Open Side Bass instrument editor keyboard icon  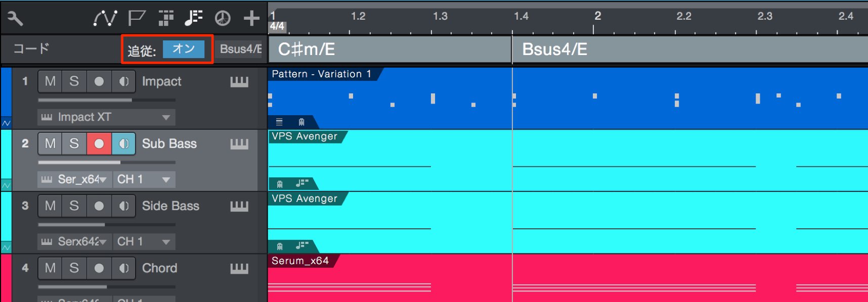239,206
